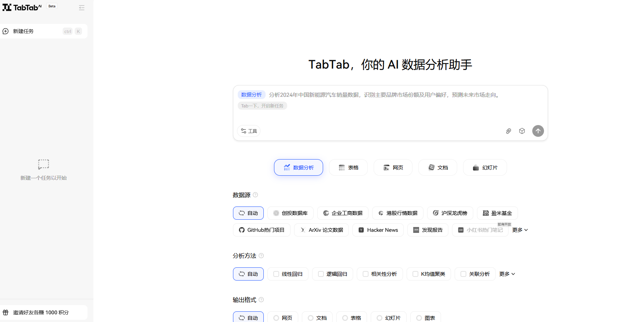This screenshot has width=644, height=322.
Task: Click the data source help icon
Action: [255, 195]
